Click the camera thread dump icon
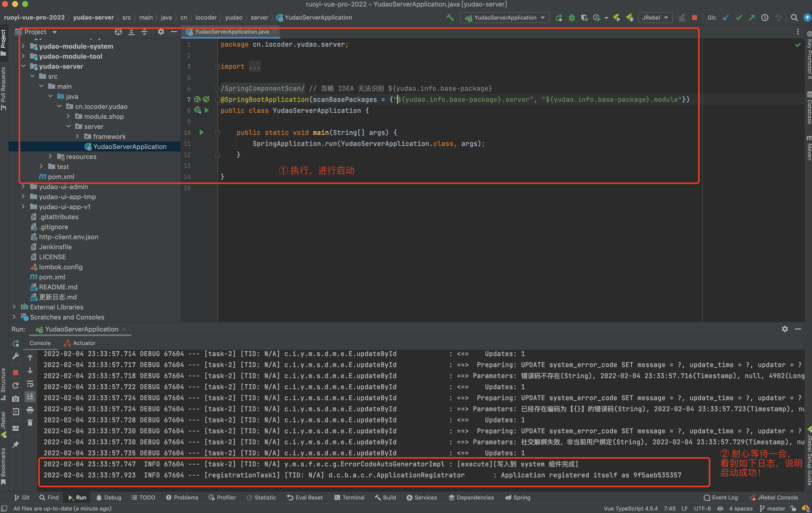Viewport: 812px width, 513px height. 16,399
